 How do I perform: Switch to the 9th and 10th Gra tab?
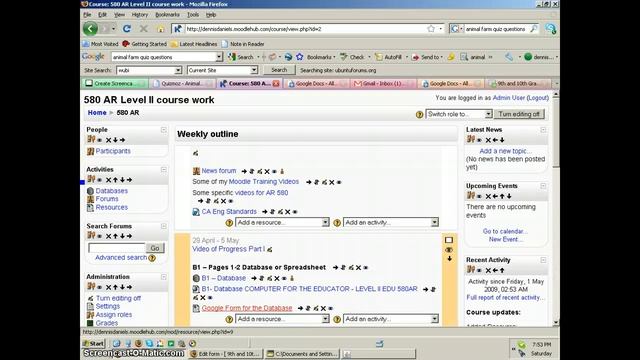(518, 83)
